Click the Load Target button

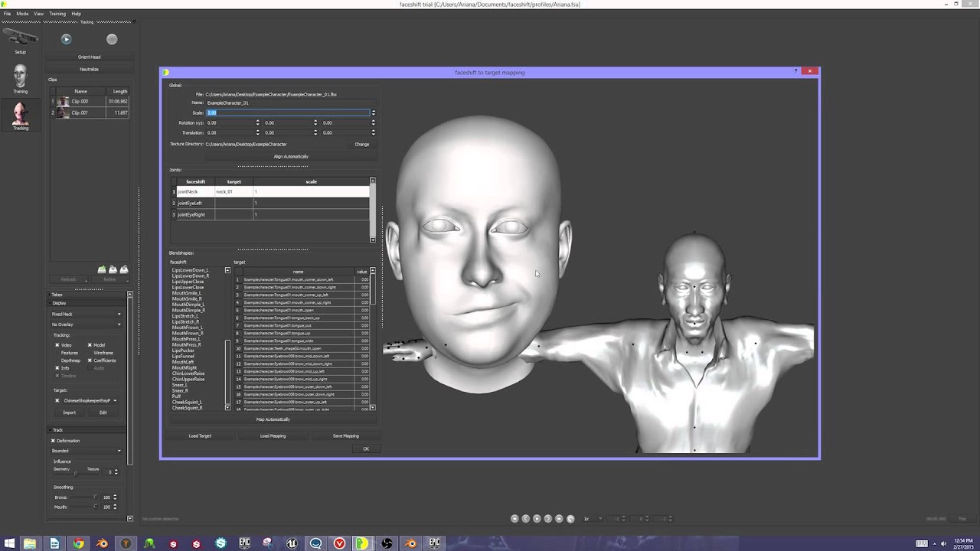click(200, 436)
